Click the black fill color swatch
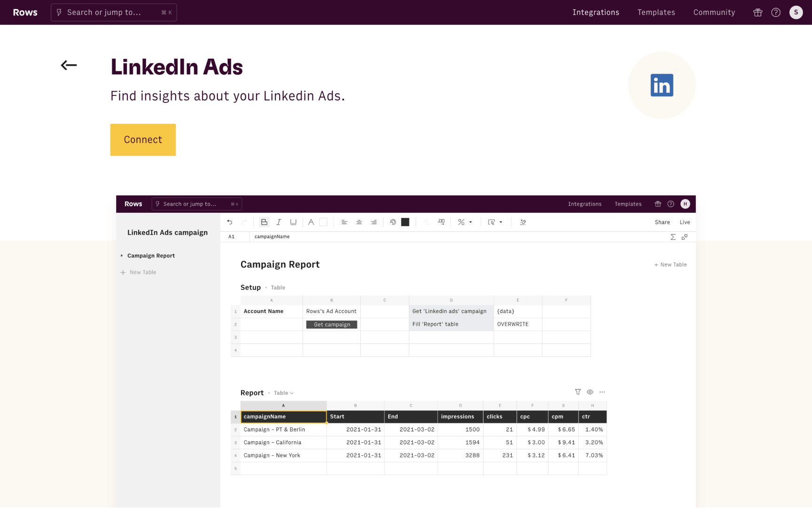This screenshot has height=508, width=812. 405,222
